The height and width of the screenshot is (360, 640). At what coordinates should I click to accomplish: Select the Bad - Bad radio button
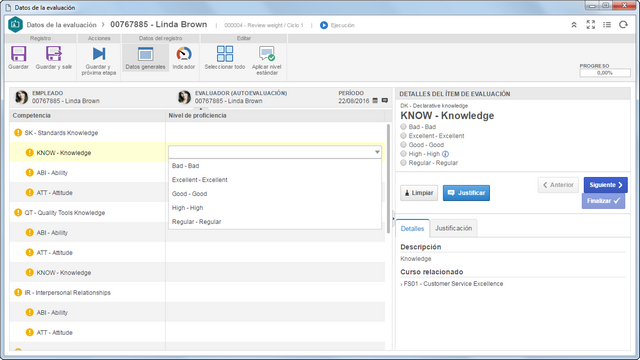click(x=403, y=127)
